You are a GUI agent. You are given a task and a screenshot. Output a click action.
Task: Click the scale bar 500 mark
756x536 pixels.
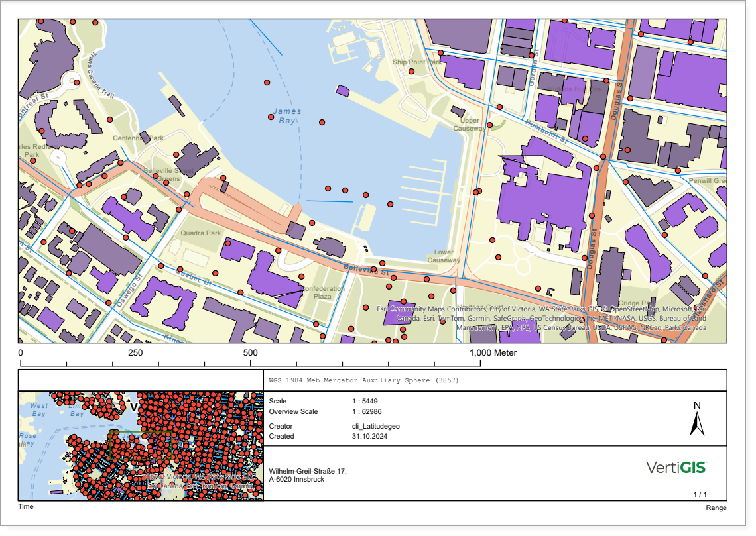(x=251, y=353)
